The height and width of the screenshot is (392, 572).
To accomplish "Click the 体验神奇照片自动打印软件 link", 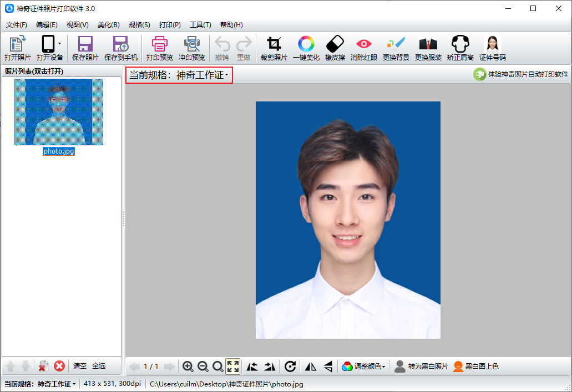I will [x=521, y=74].
